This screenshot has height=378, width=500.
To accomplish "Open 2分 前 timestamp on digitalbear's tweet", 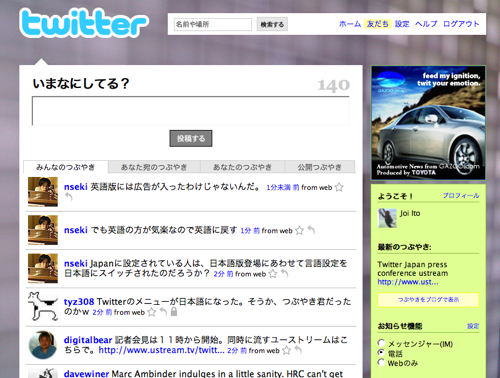I will click(x=237, y=351).
